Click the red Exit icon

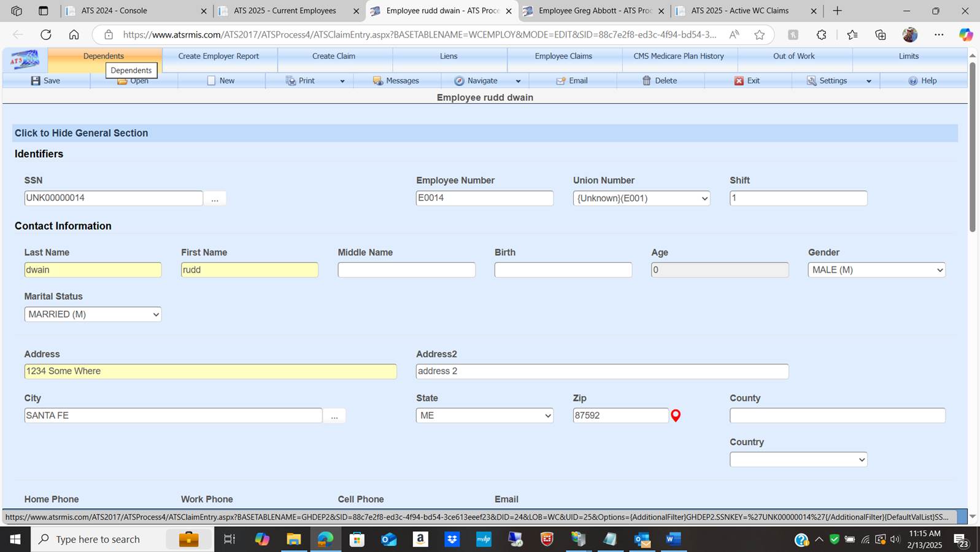739,80
